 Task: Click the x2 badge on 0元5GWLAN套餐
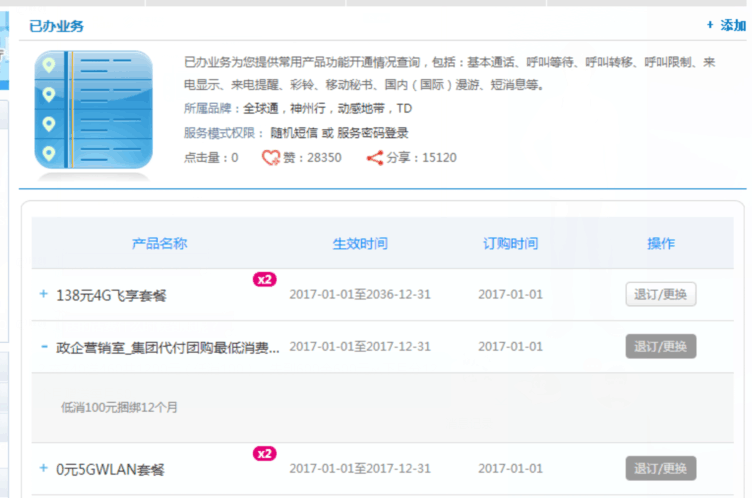click(265, 454)
